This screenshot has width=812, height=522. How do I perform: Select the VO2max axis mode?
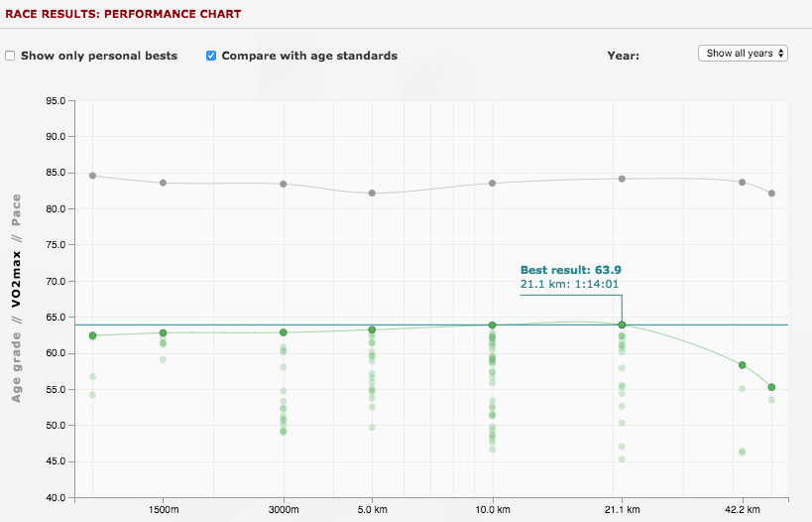tap(16, 280)
